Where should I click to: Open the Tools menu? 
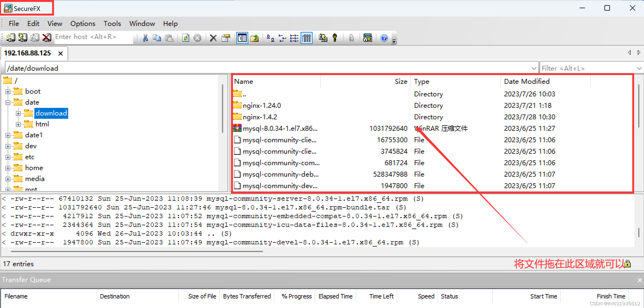[112, 24]
